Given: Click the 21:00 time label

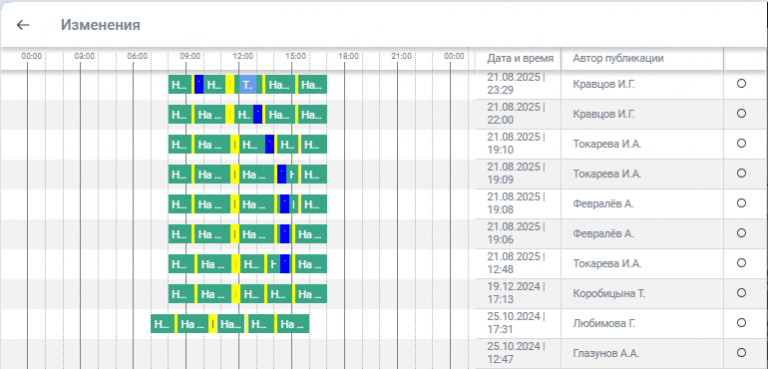Looking at the screenshot, I should tap(402, 56).
